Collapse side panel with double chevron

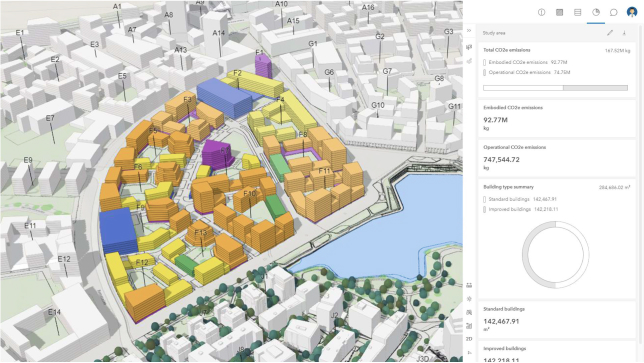(469, 31)
